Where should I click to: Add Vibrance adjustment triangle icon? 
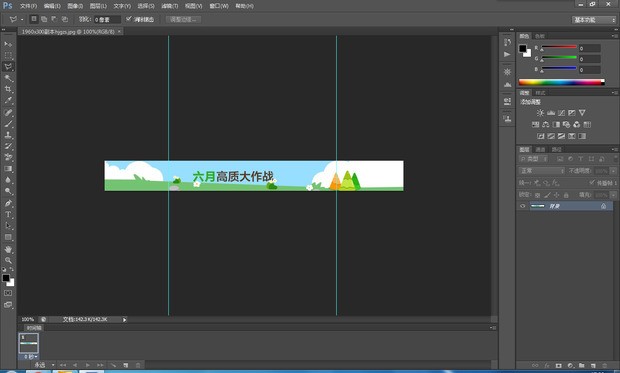click(x=582, y=113)
